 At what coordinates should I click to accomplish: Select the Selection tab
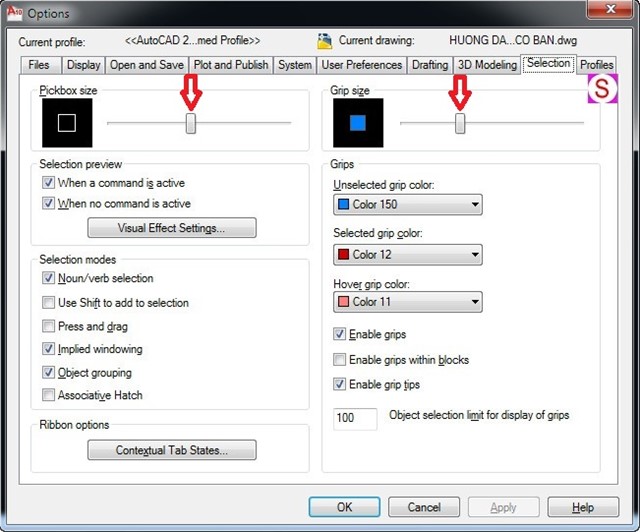pos(549,63)
